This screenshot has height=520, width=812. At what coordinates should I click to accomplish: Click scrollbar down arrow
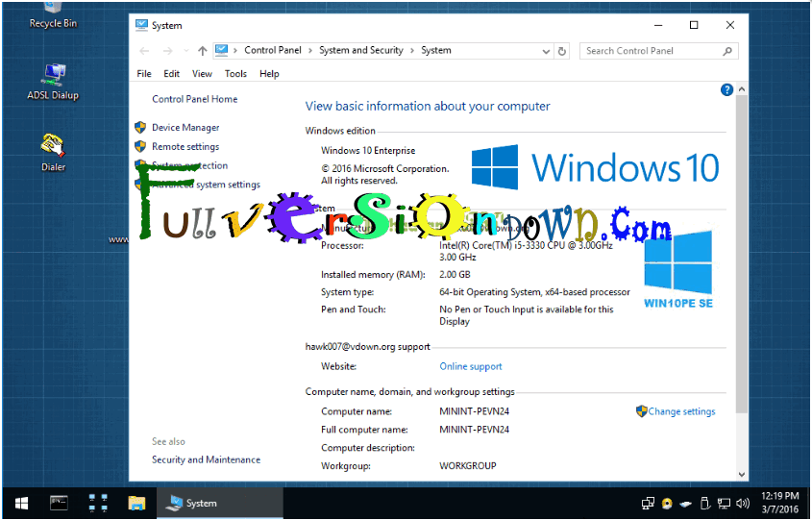click(x=742, y=474)
